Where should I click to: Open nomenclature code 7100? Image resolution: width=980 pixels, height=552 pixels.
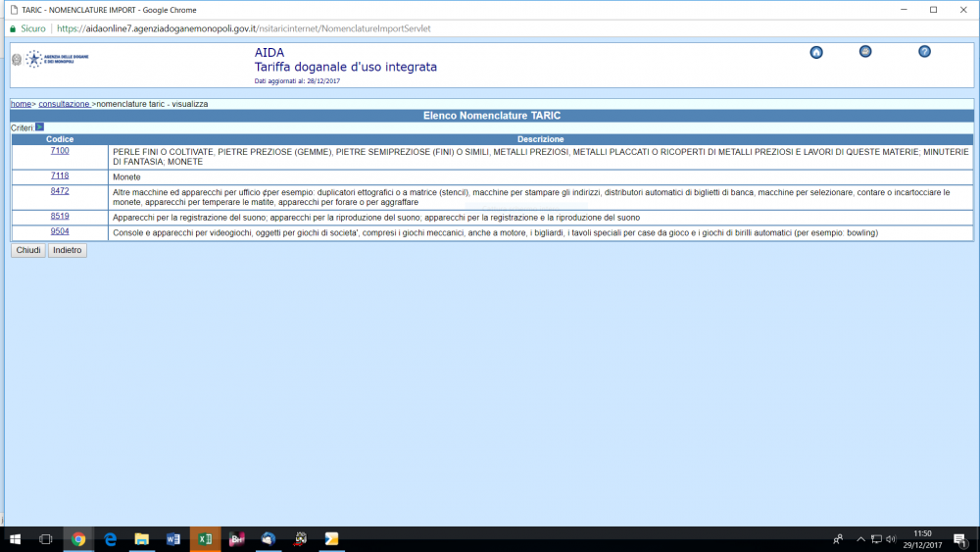click(x=60, y=151)
